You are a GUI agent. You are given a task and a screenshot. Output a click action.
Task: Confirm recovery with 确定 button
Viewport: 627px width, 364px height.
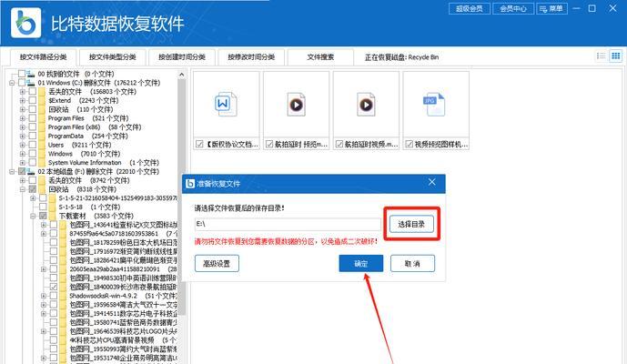click(x=361, y=264)
